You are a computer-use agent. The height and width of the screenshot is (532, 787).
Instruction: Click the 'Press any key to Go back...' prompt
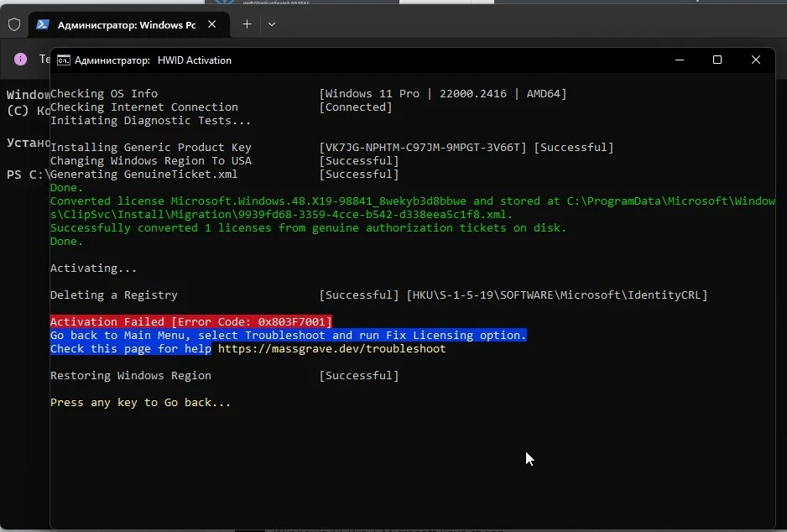(x=141, y=403)
